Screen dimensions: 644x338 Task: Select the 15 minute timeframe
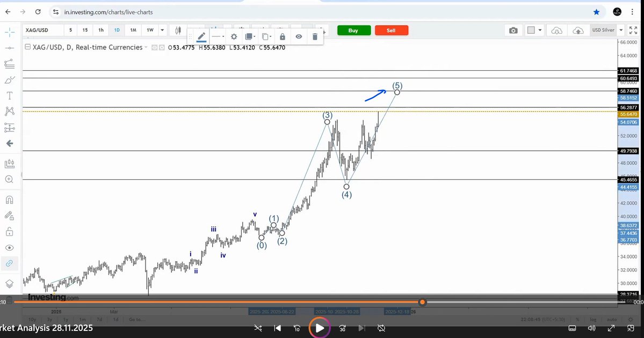85,30
